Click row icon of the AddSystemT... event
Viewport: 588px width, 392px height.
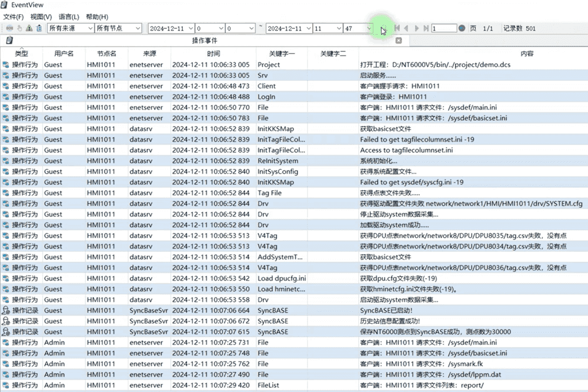(x=6, y=257)
